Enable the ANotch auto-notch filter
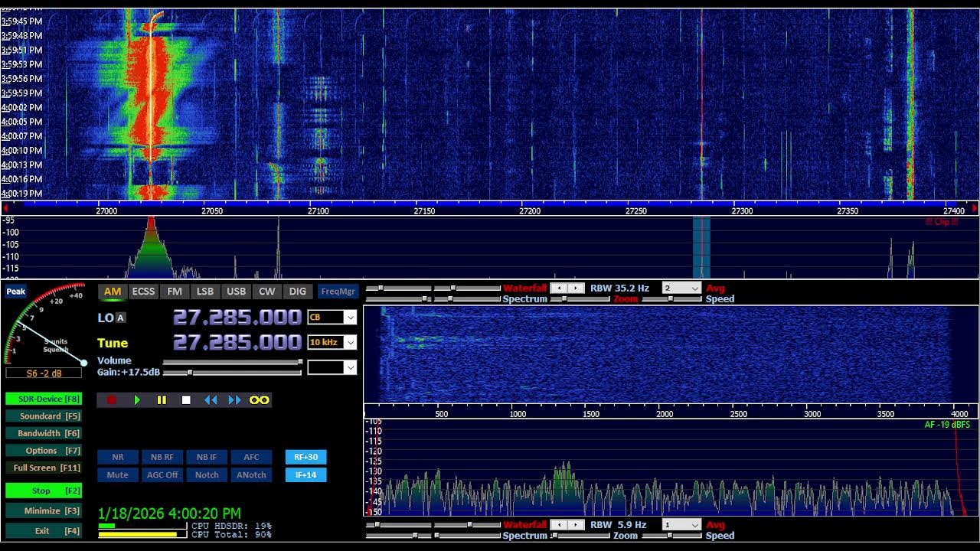This screenshot has width=980, height=551. (252, 475)
